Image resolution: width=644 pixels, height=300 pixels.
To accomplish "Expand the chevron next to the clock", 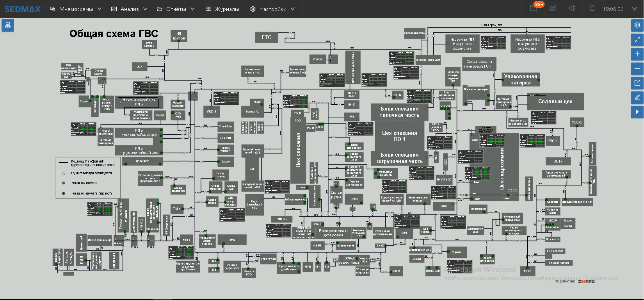I will [x=635, y=9].
